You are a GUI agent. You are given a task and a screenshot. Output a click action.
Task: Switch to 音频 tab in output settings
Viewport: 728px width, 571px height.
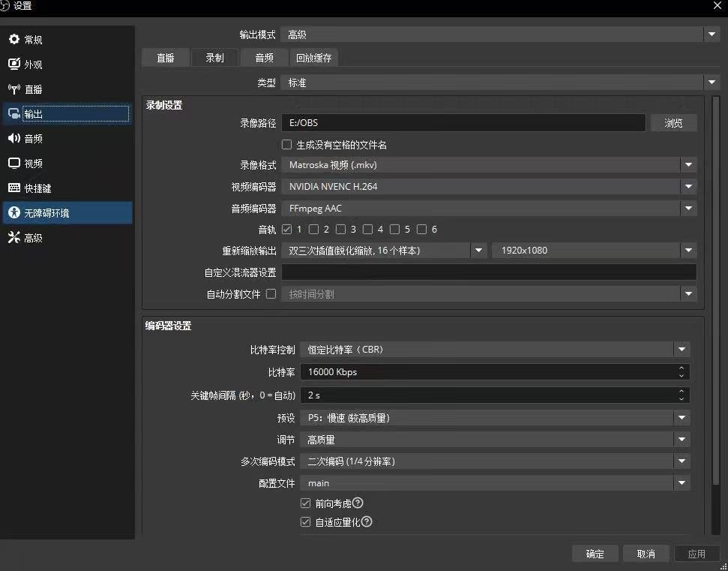pyautogui.click(x=264, y=58)
